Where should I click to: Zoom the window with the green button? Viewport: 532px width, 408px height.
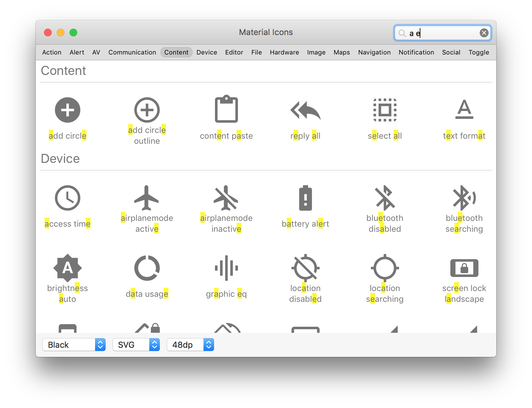point(73,33)
